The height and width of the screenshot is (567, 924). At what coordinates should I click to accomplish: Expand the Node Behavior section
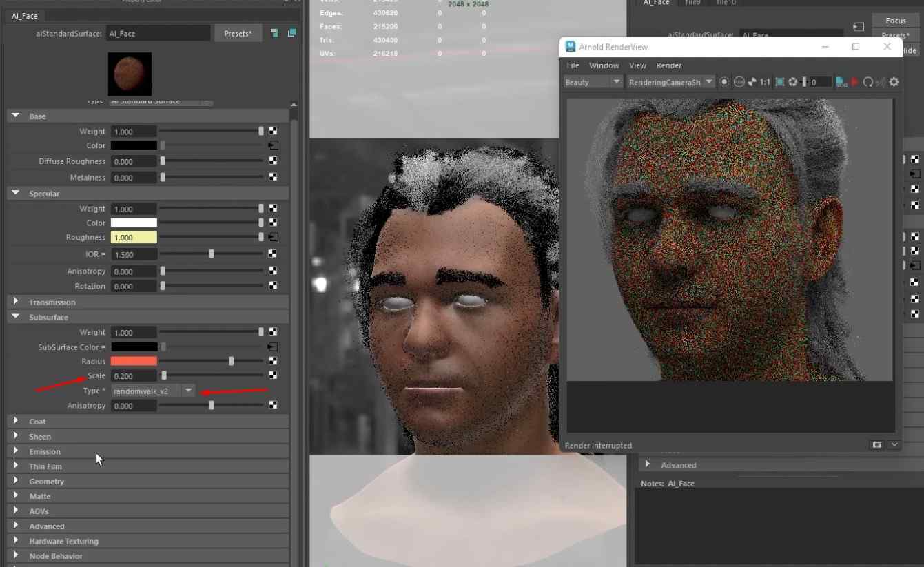(15, 556)
